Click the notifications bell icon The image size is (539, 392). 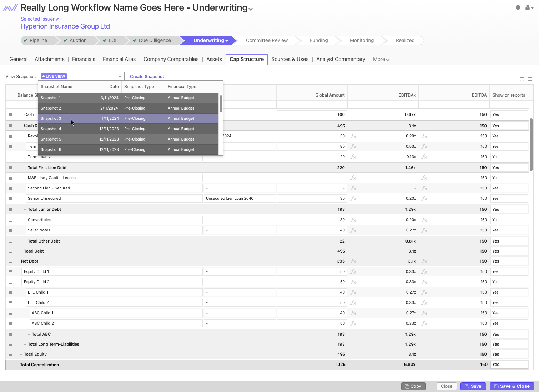pos(518,7)
